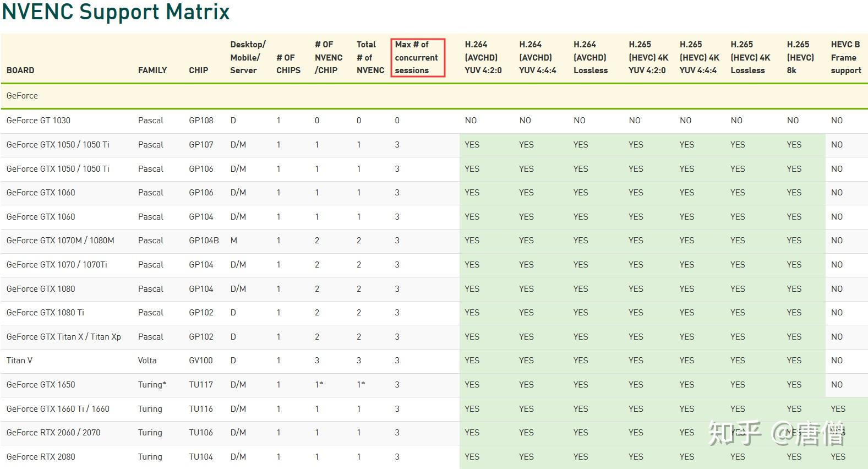Select the GeForce GT 1030 row

click(x=434, y=121)
